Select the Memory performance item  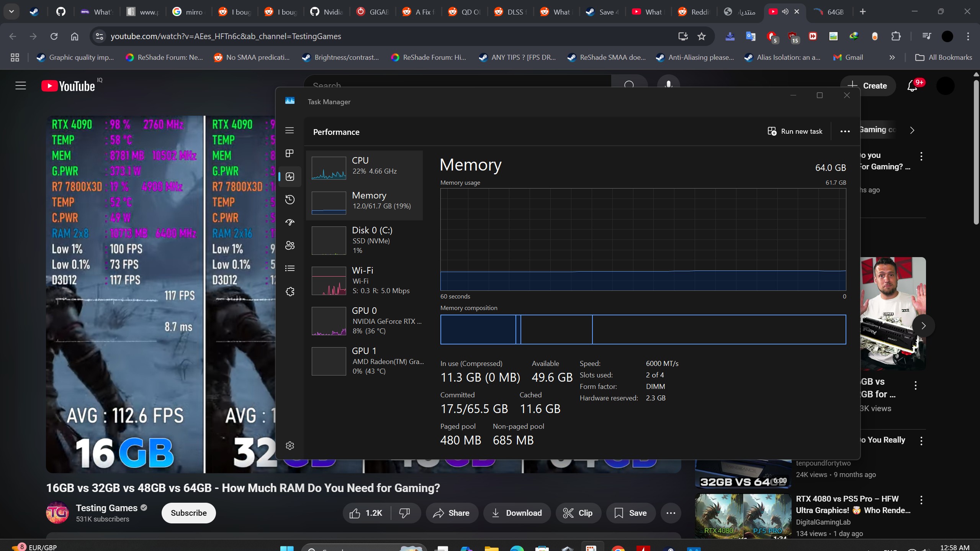click(364, 203)
